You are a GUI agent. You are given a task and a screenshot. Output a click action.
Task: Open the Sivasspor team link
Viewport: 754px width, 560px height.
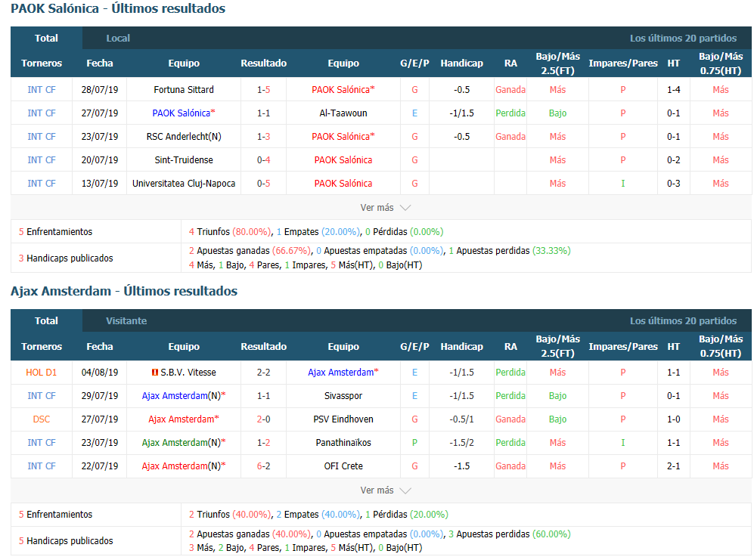343,396
